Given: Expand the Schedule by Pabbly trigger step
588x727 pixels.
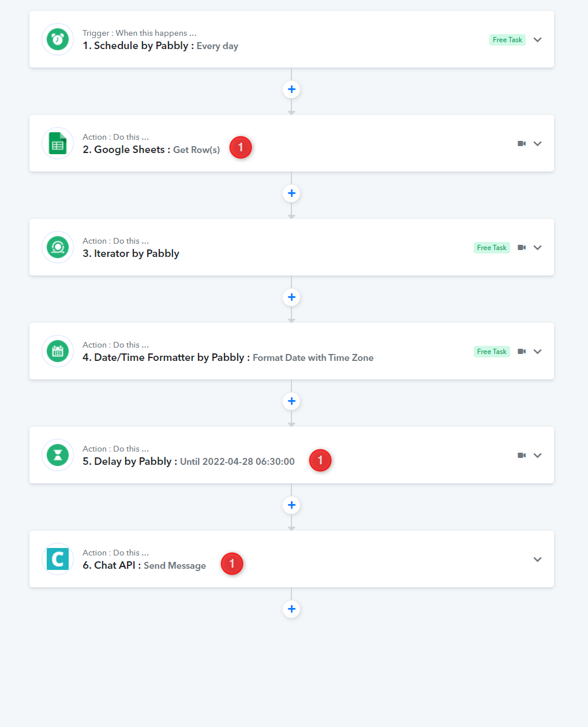Looking at the screenshot, I should click(537, 40).
